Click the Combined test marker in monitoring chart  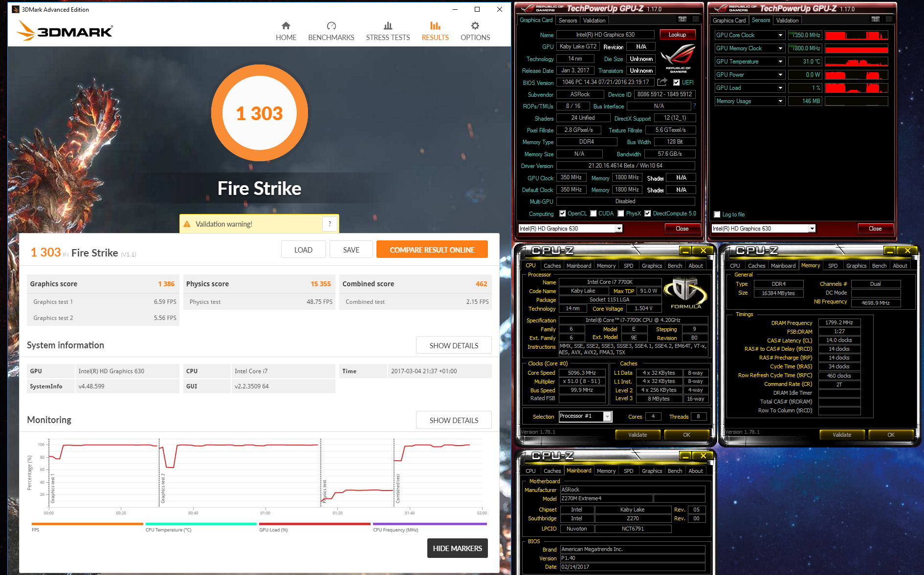(x=397, y=488)
